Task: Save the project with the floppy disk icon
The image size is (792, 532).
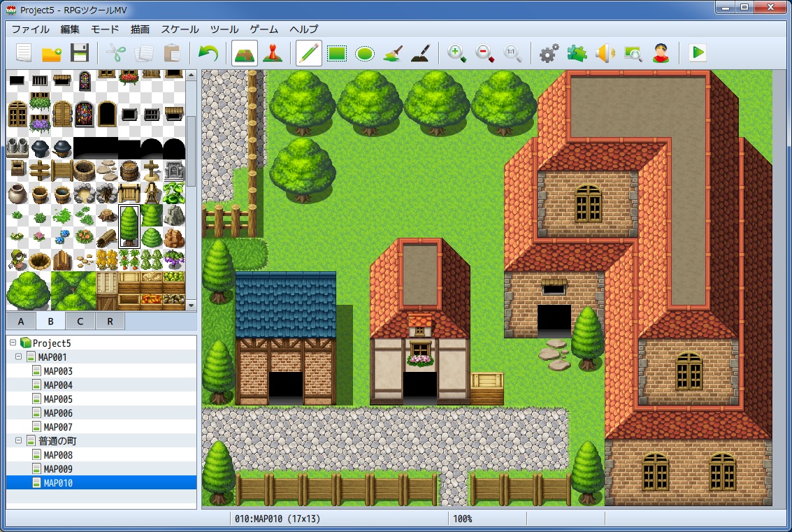Action: click(x=79, y=52)
